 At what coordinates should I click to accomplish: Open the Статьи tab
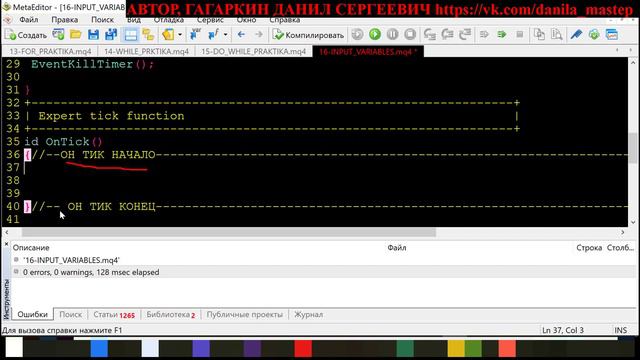[114, 315]
